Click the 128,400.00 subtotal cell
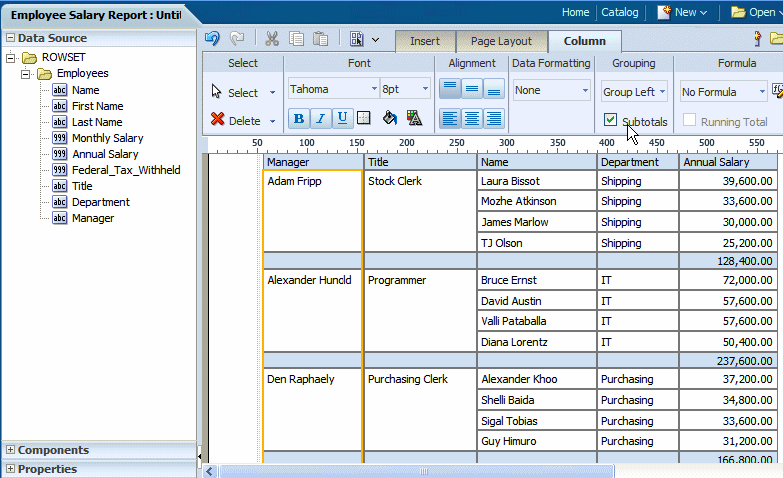Image resolution: width=783 pixels, height=478 pixels. point(728,261)
